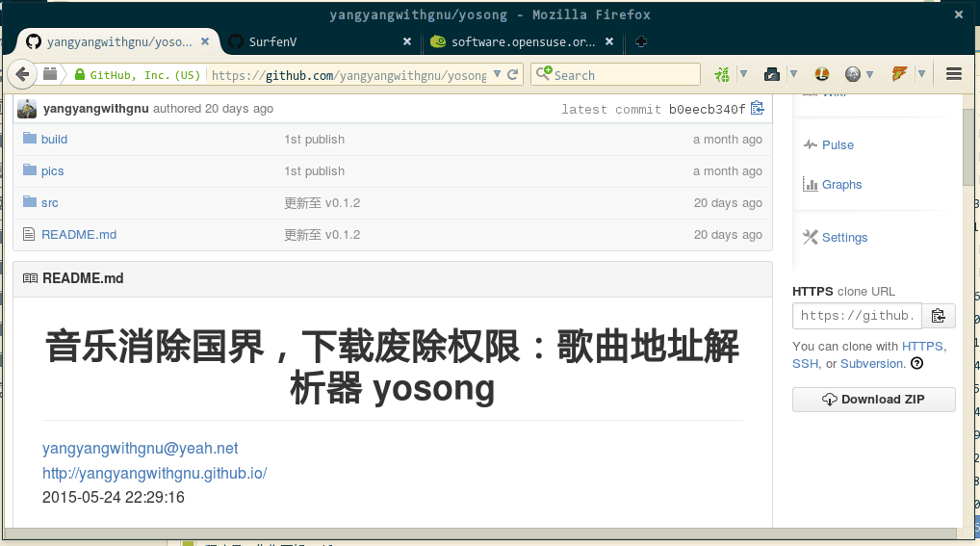
Task: Open latest commit b0eecb340f
Action: click(707, 110)
